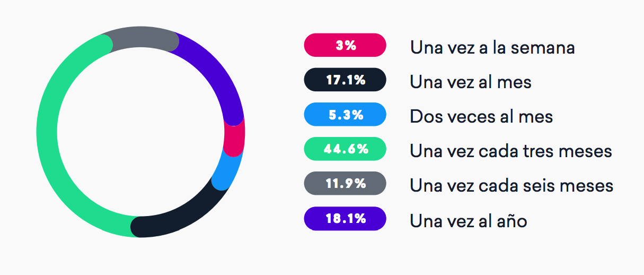
Task: Select the "Una vez al mes" legend label
Action: (x=470, y=82)
